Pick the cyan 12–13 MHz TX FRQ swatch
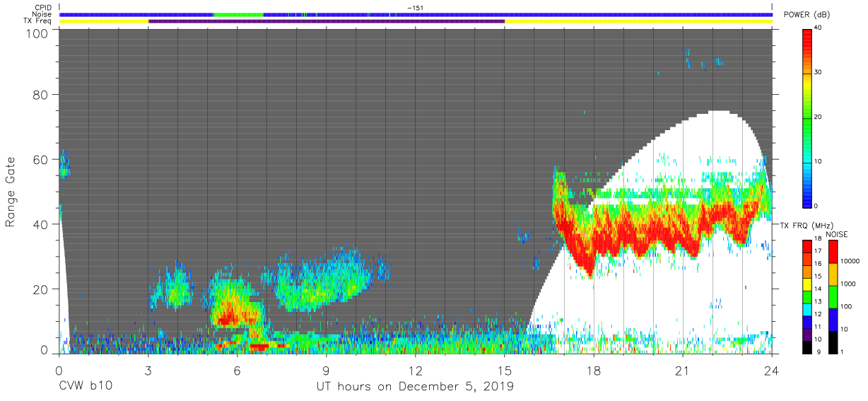Image resolution: width=868 pixels, height=401 pixels. [x=807, y=310]
